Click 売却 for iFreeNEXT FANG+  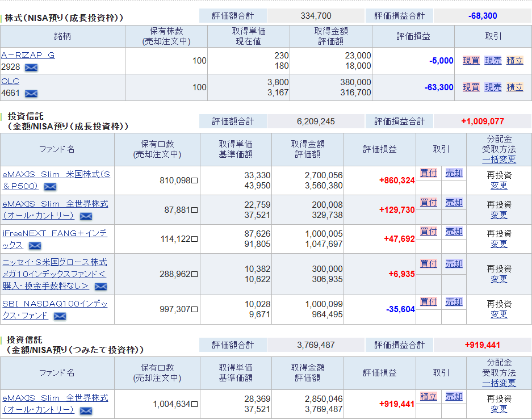pyautogui.click(x=454, y=232)
